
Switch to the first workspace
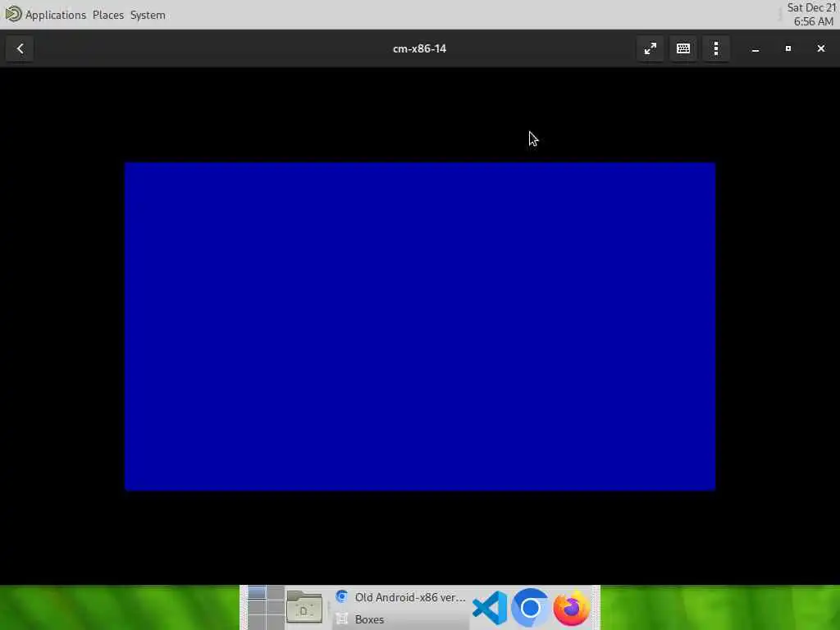pos(257,592)
